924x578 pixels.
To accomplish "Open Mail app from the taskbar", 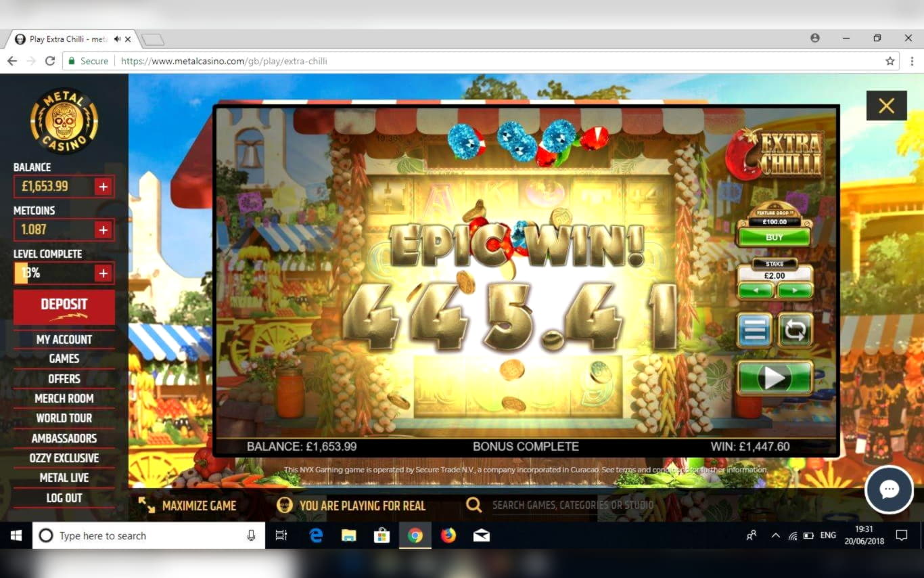I will pos(482,535).
